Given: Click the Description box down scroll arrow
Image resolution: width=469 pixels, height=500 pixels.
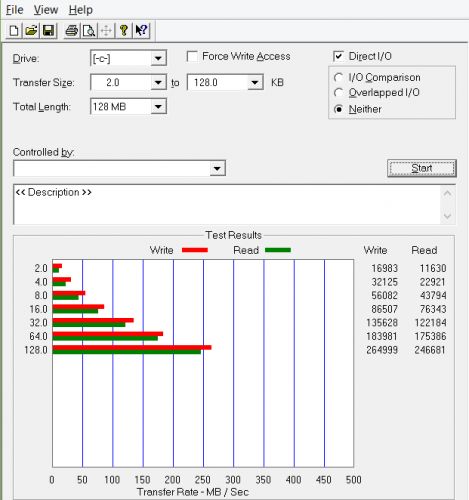Looking at the screenshot, I should click(x=447, y=216).
